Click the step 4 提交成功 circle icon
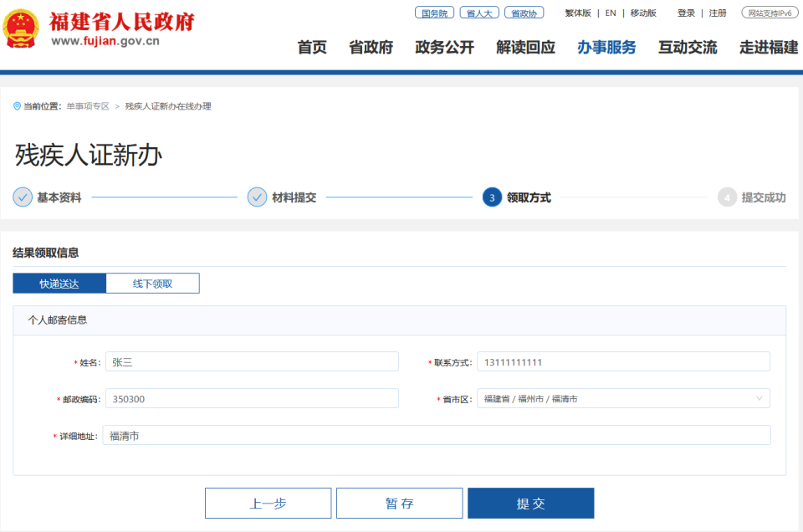Image resolution: width=803 pixels, height=532 pixels. tap(727, 197)
